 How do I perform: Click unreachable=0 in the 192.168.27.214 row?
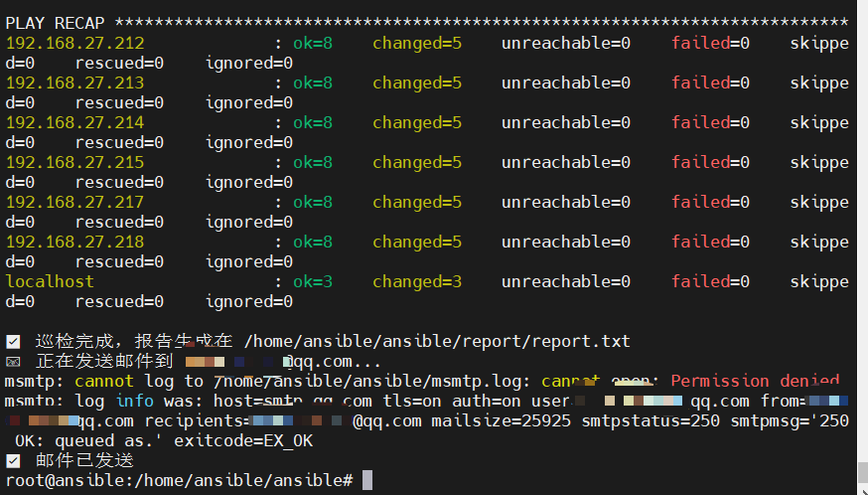(x=566, y=122)
